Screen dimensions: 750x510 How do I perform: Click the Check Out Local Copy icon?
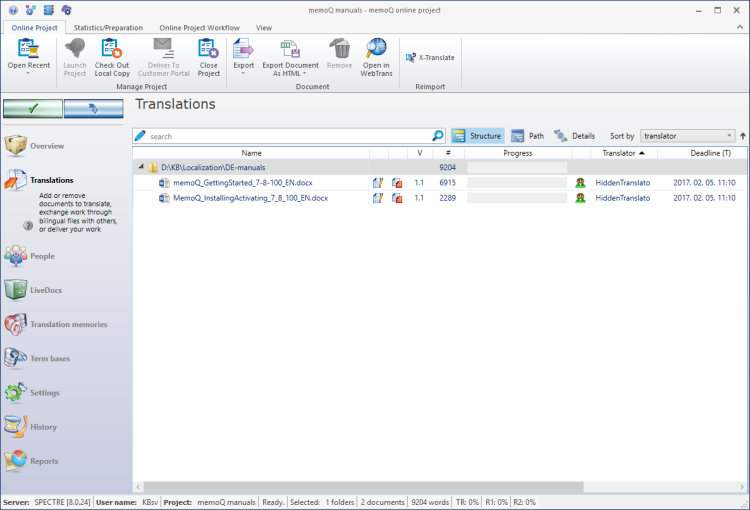[112, 48]
